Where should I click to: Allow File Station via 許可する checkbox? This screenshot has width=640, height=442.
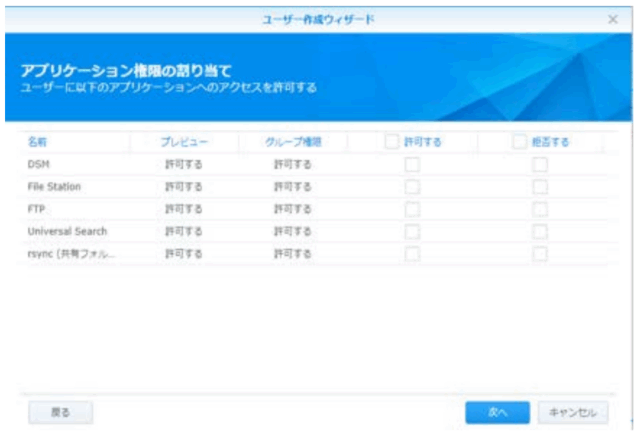[412, 186]
